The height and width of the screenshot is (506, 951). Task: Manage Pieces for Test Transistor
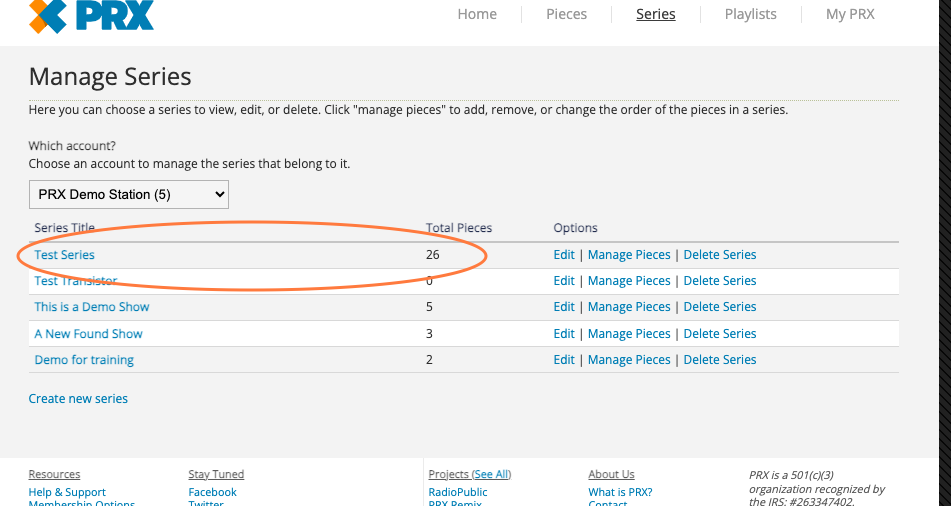tap(629, 281)
